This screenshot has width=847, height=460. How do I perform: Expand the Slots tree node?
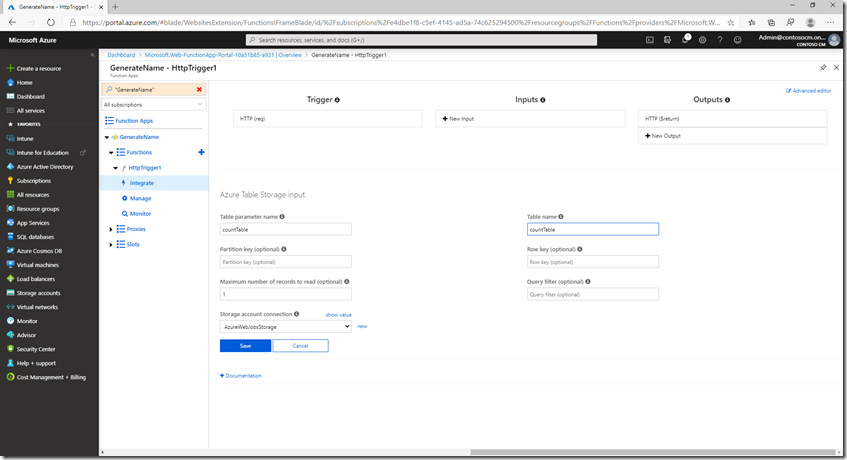112,244
